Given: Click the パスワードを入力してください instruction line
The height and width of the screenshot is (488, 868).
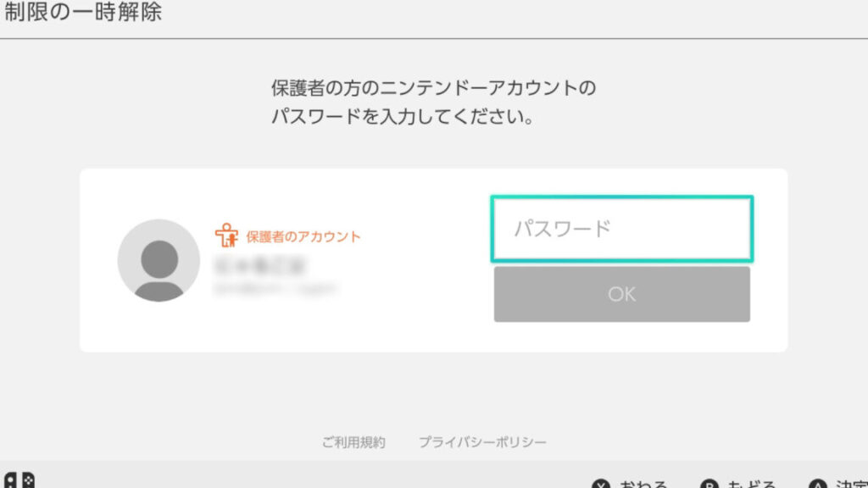Looking at the screenshot, I should click(x=402, y=117).
